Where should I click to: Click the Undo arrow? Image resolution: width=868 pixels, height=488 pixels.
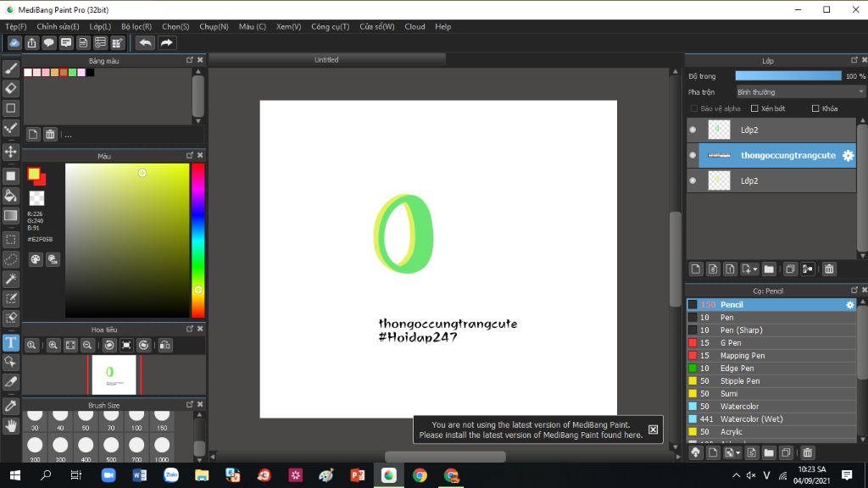(x=145, y=42)
